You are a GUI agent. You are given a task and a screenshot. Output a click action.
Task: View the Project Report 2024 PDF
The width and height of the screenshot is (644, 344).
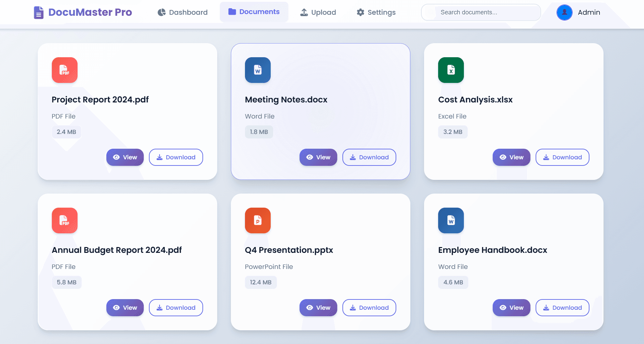click(125, 157)
